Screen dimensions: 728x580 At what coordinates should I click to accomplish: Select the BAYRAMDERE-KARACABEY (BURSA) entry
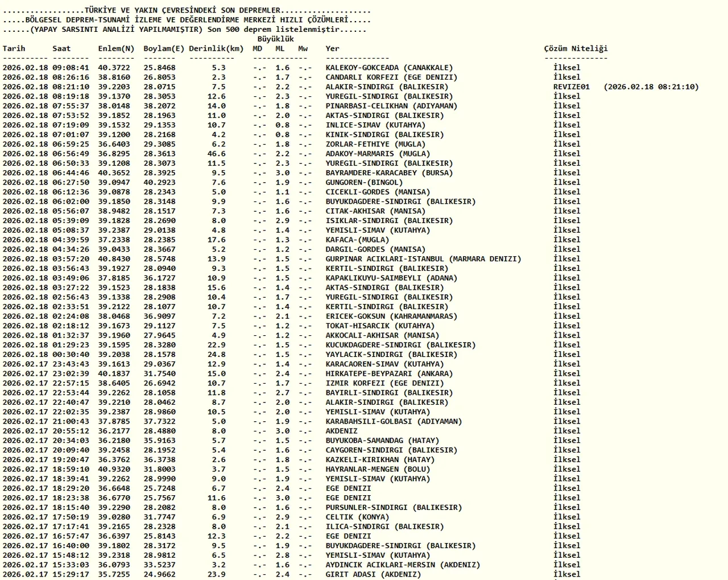[389, 172]
